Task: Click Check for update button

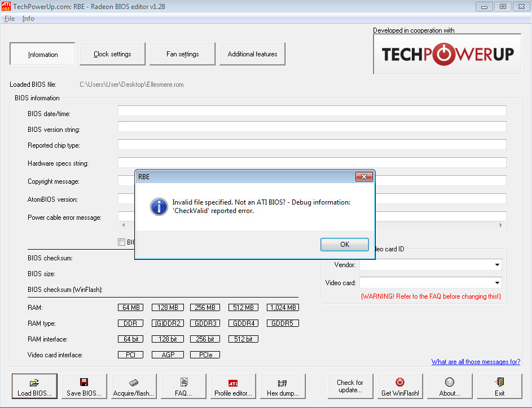Action: 350,387
